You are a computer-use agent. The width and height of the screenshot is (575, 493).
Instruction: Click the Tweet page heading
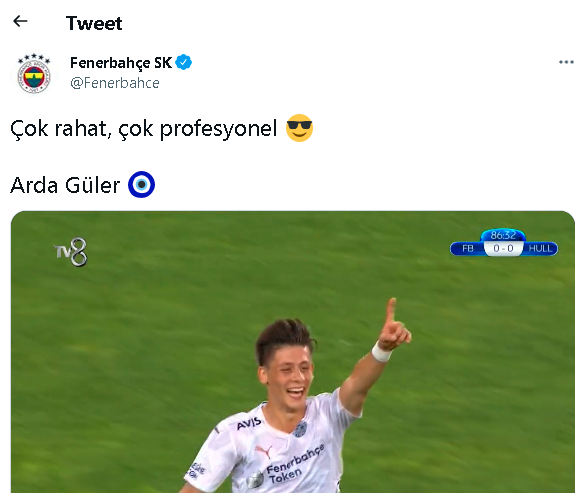point(94,23)
